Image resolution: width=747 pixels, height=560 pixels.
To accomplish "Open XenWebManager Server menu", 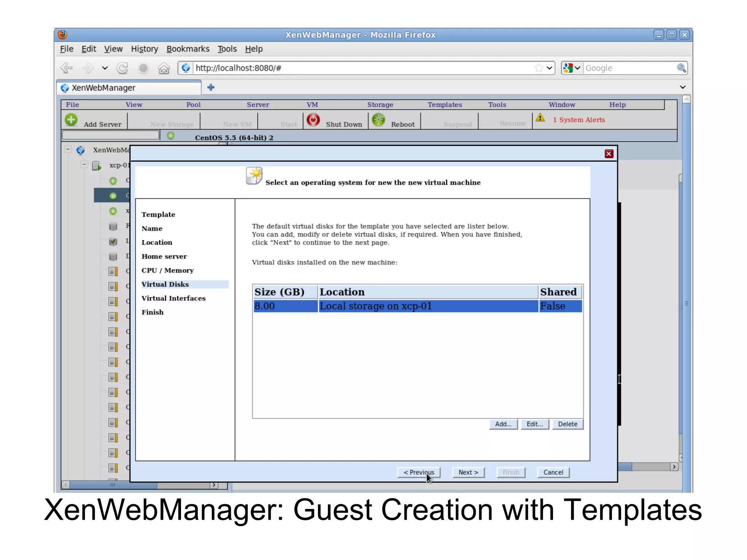I will 258,105.
